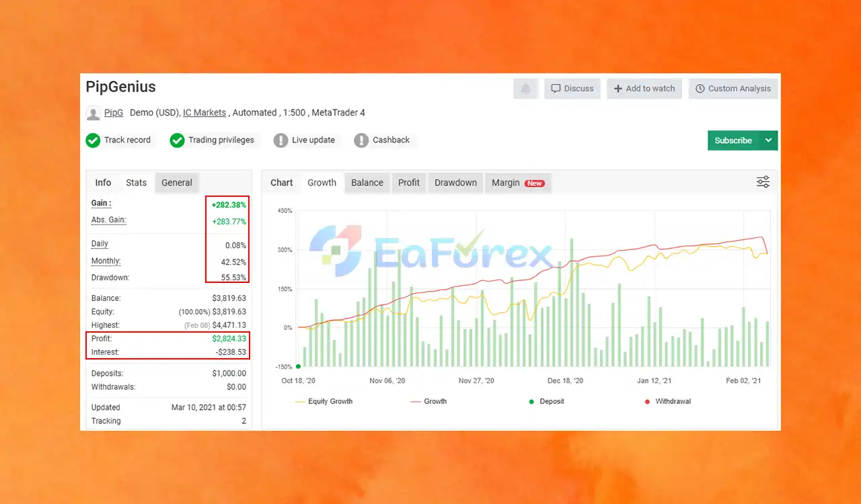The image size is (861, 504).
Task: Toggle Equity Growth legend series
Action: (324, 401)
